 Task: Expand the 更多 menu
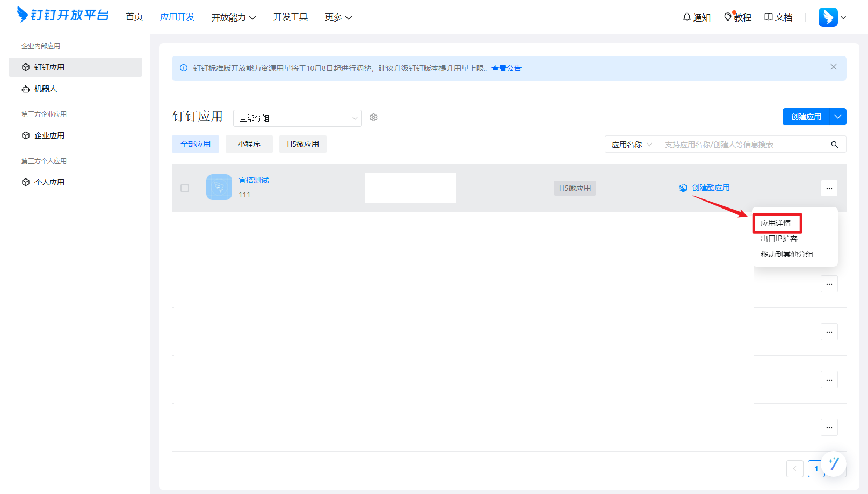click(338, 17)
